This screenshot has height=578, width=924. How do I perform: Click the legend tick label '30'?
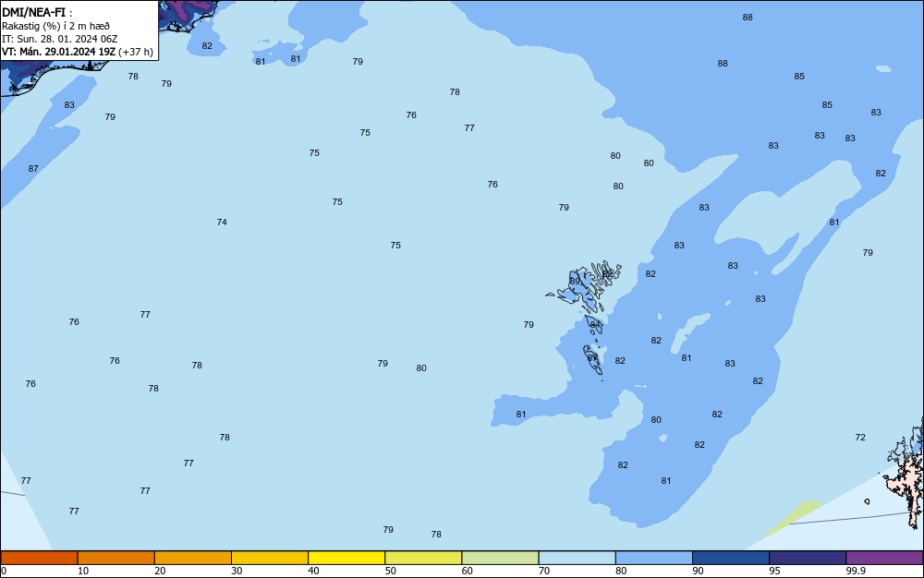click(x=237, y=571)
